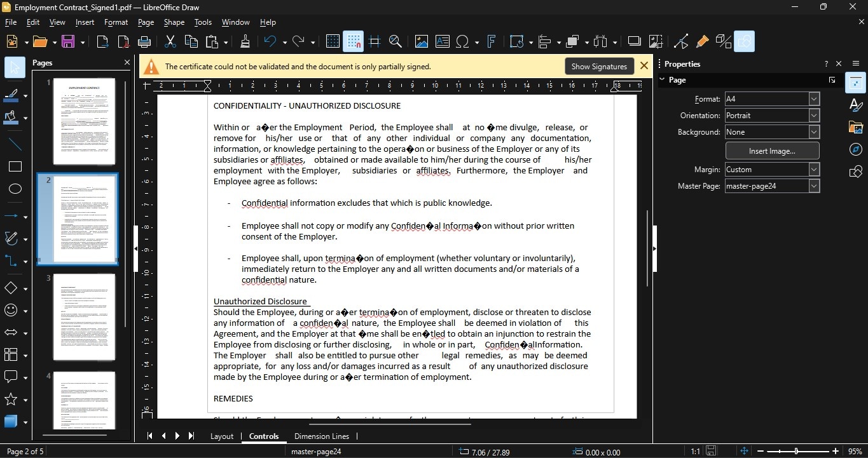Open Paste options dropdown arrow
Image resolution: width=868 pixels, height=458 pixels.
[x=225, y=43]
